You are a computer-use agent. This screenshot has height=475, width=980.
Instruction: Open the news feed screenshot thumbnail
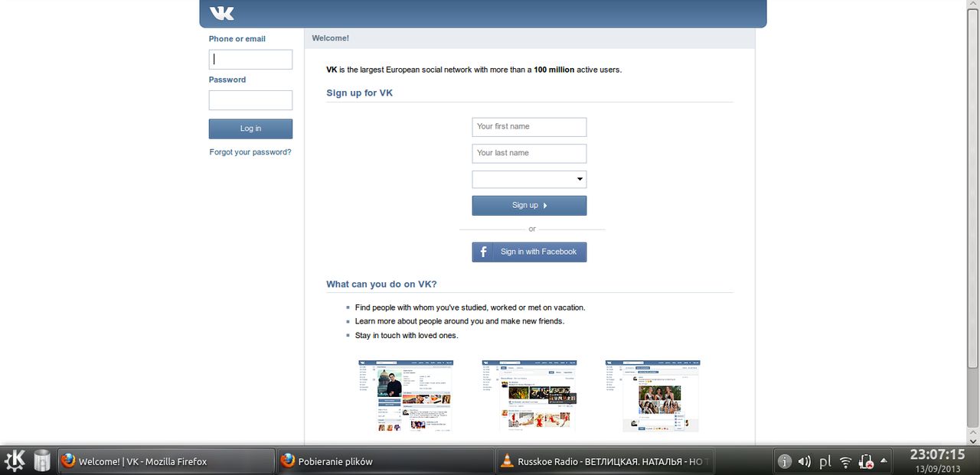coord(529,395)
